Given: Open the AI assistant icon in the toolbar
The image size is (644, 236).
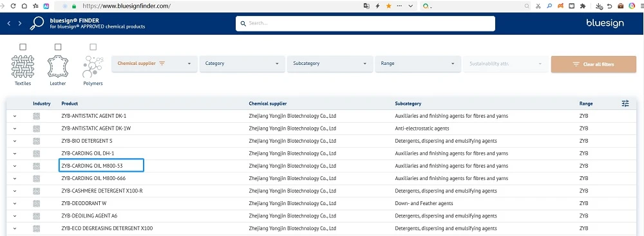Looking at the screenshot, I should [46, 6].
